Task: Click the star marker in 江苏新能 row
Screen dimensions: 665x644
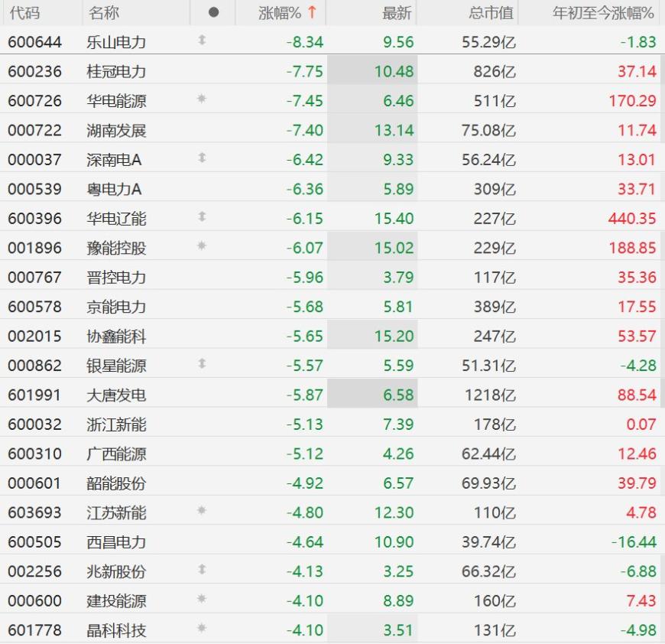Action: (202, 510)
